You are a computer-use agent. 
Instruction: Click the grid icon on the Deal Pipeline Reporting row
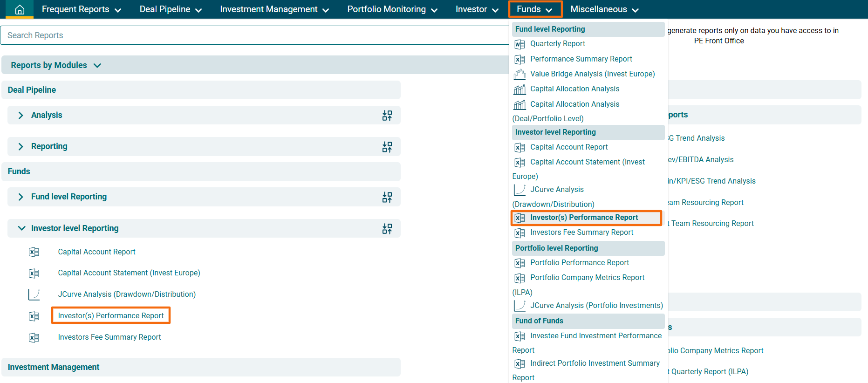coord(387,147)
